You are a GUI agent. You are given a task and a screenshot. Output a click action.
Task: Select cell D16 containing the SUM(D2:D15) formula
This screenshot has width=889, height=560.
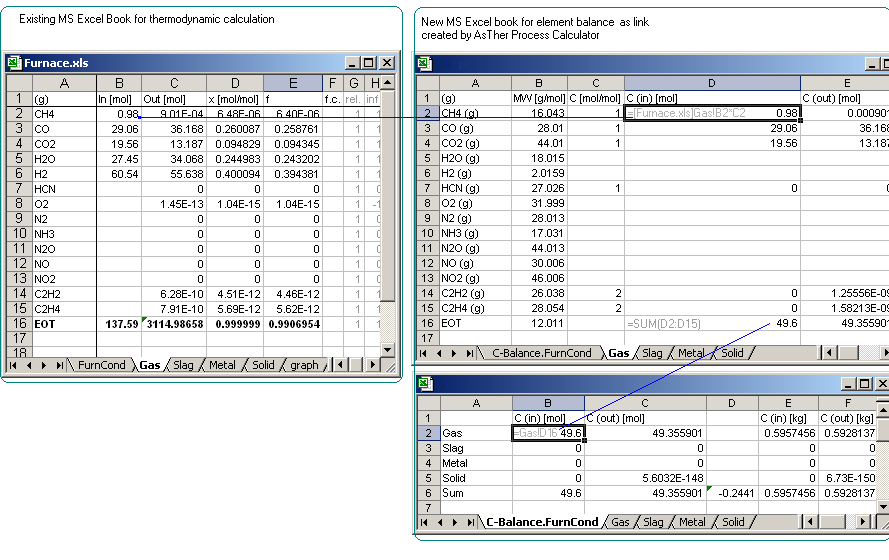(x=712, y=324)
